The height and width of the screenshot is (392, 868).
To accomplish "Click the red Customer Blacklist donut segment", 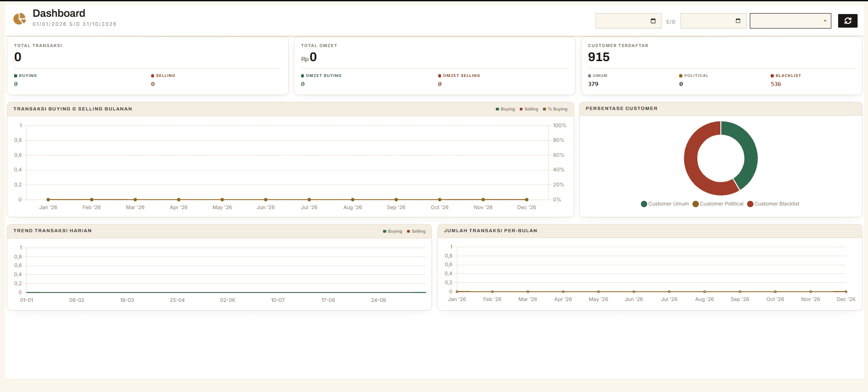I will pyautogui.click(x=692, y=165).
